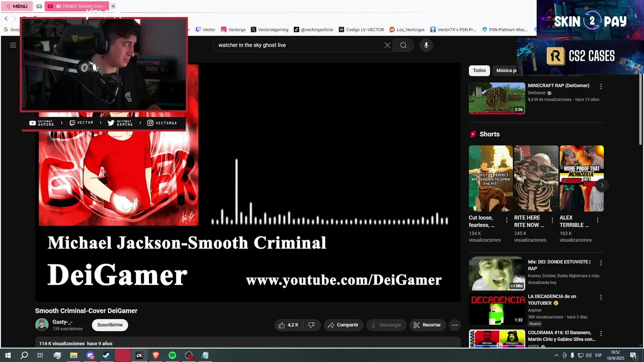This screenshot has width=644, height=362.
Task: Open the @vectorgaoficial TikTok bookmark
Action: click(x=313, y=30)
